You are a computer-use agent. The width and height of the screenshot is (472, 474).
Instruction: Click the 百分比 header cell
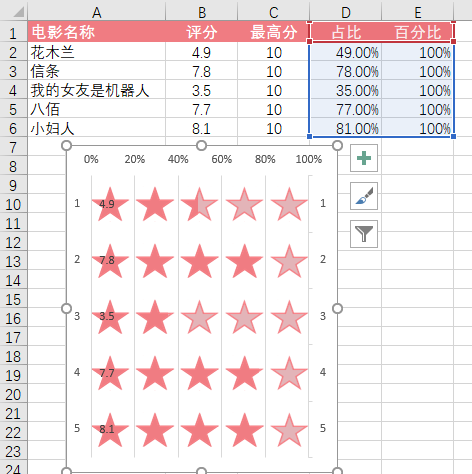tap(418, 32)
